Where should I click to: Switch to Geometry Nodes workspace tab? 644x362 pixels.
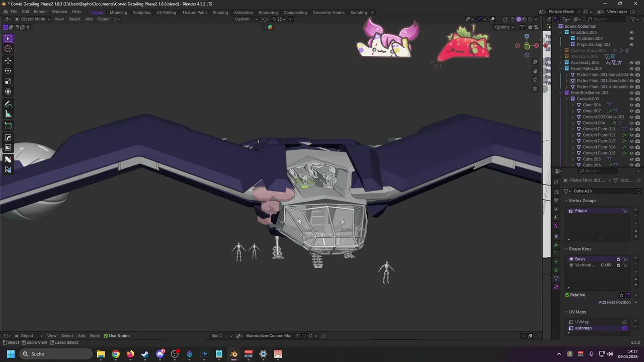pyautogui.click(x=329, y=13)
